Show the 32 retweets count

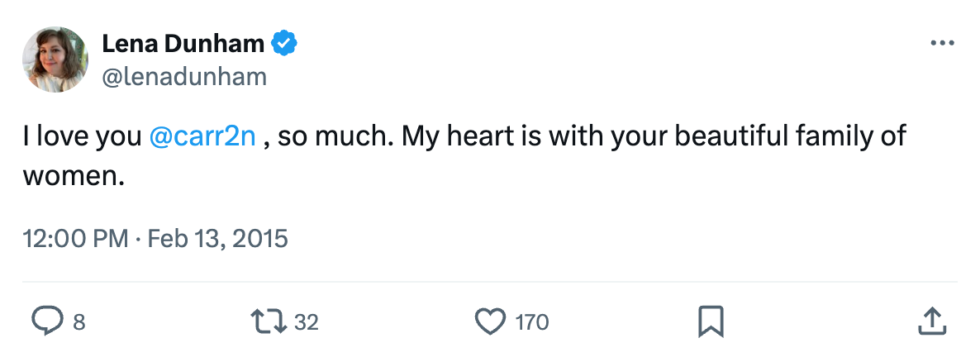tap(307, 322)
